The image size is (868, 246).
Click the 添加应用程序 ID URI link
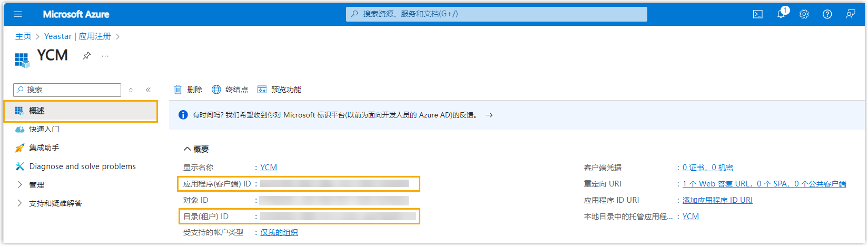tap(717, 200)
